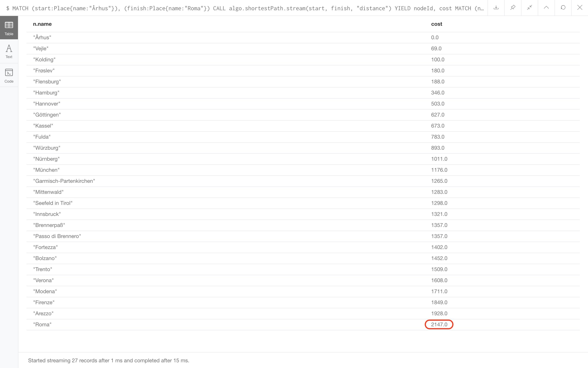Click the cost value 346.0
588x368 pixels.
point(438,93)
